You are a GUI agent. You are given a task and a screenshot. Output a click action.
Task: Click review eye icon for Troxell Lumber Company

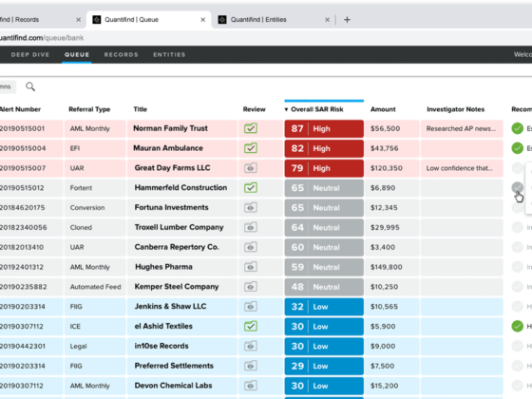click(x=251, y=227)
